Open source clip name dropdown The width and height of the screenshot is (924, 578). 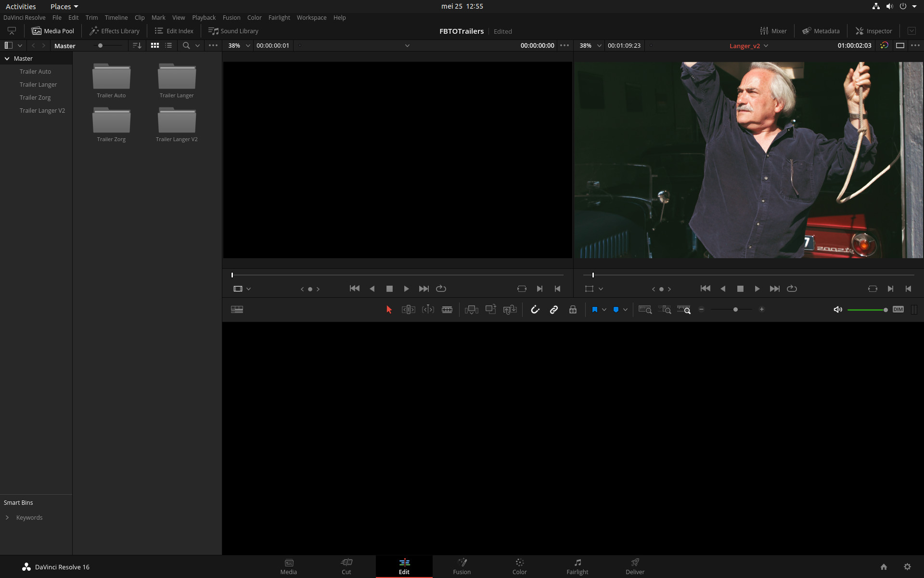pos(407,45)
